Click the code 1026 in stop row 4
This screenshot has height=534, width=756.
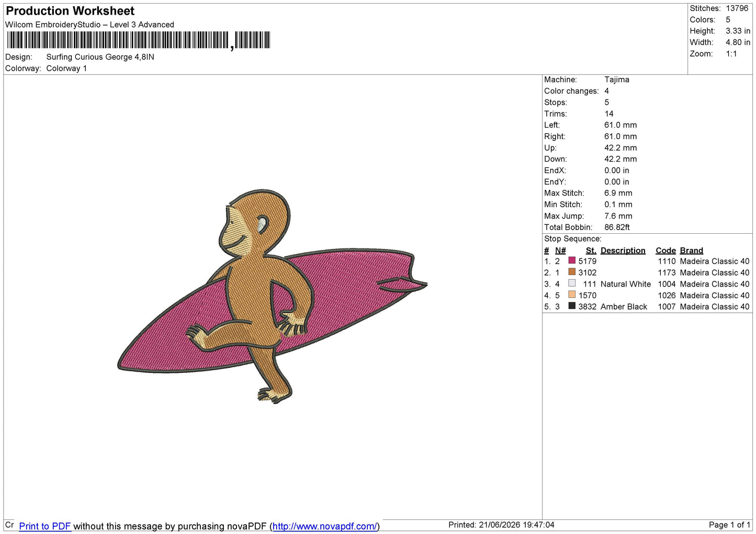(667, 296)
